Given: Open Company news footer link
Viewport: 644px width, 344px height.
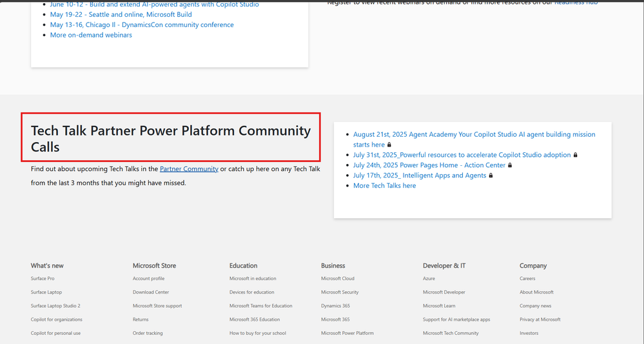Looking at the screenshot, I should pyautogui.click(x=535, y=306).
